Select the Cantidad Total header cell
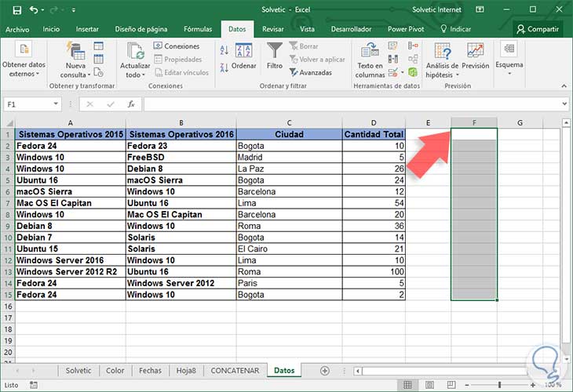This screenshot has height=392, width=573. coord(374,134)
